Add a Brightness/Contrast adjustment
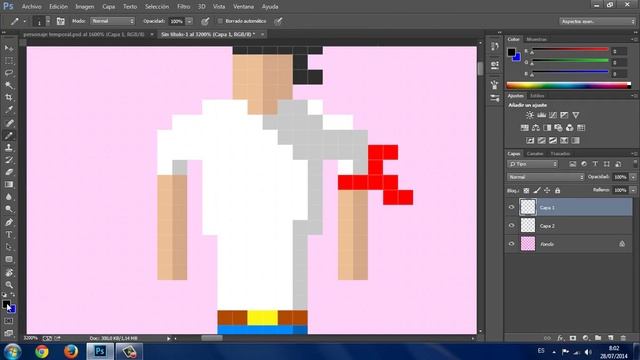Image resolution: width=640 pixels, height=360 pixels. pos(530,115)
